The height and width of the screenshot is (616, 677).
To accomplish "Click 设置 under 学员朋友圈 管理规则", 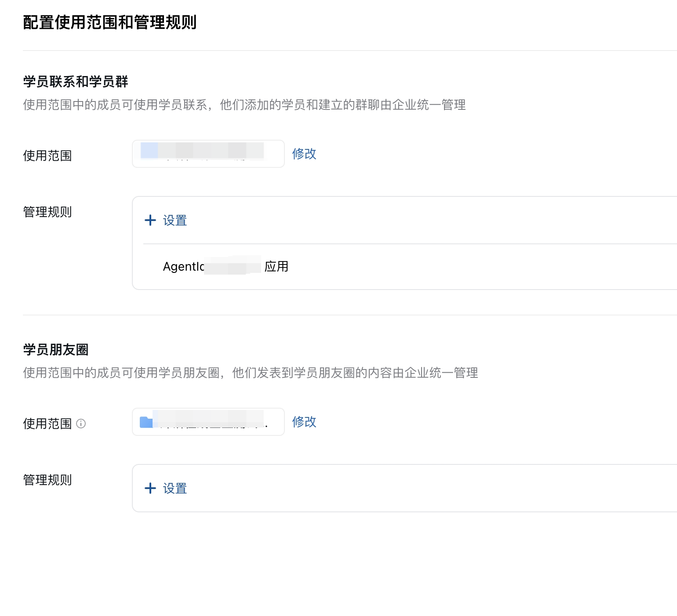I will pyautogui.click(x=175, y=489).
